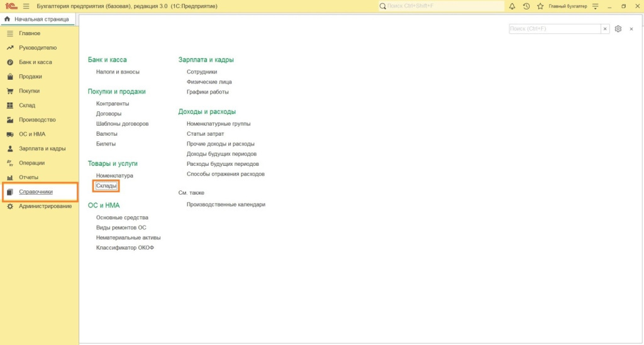
Task: Close the Справочники function panel
Action: 631,29
